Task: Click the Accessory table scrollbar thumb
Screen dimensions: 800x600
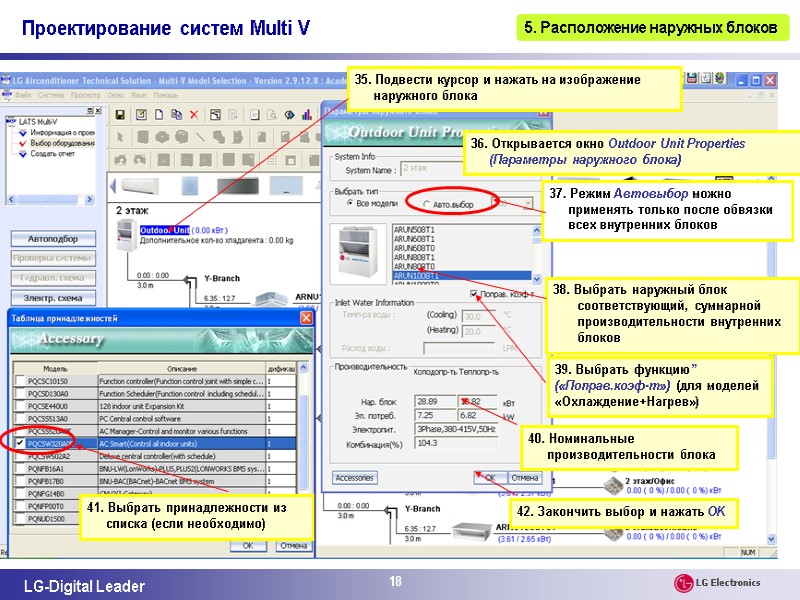Action: (x=304, y=443)
